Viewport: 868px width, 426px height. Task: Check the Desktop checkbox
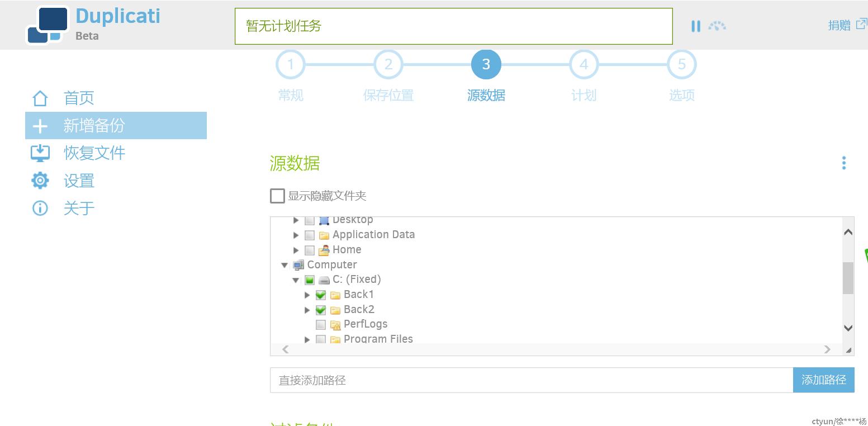coord(310,221)
